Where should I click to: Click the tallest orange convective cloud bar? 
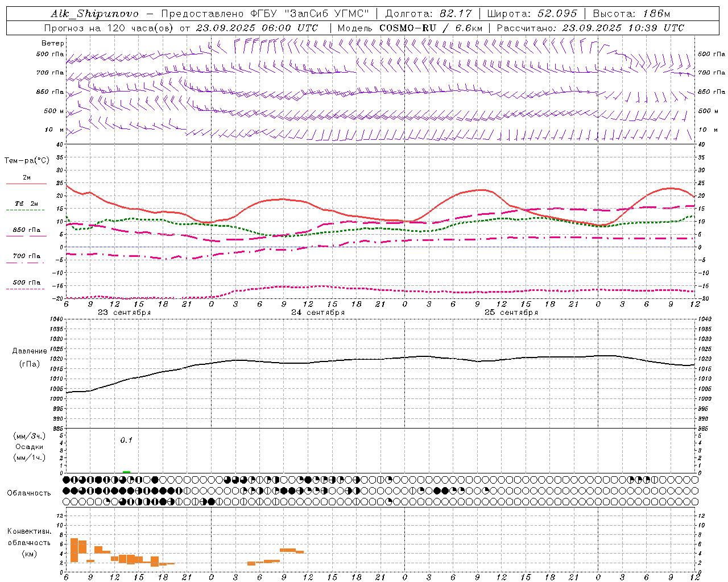[74, 550]
